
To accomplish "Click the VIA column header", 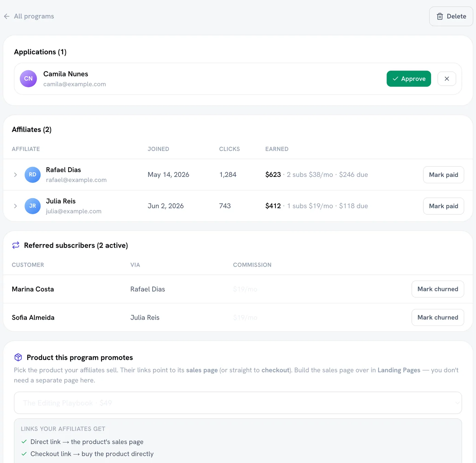I will click(135, 265).
